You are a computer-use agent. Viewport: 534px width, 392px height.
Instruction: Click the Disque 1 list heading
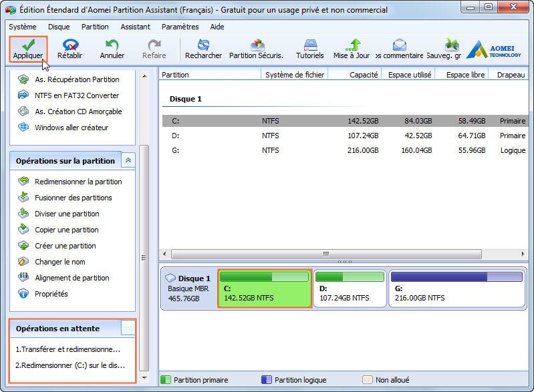(186, 99)
